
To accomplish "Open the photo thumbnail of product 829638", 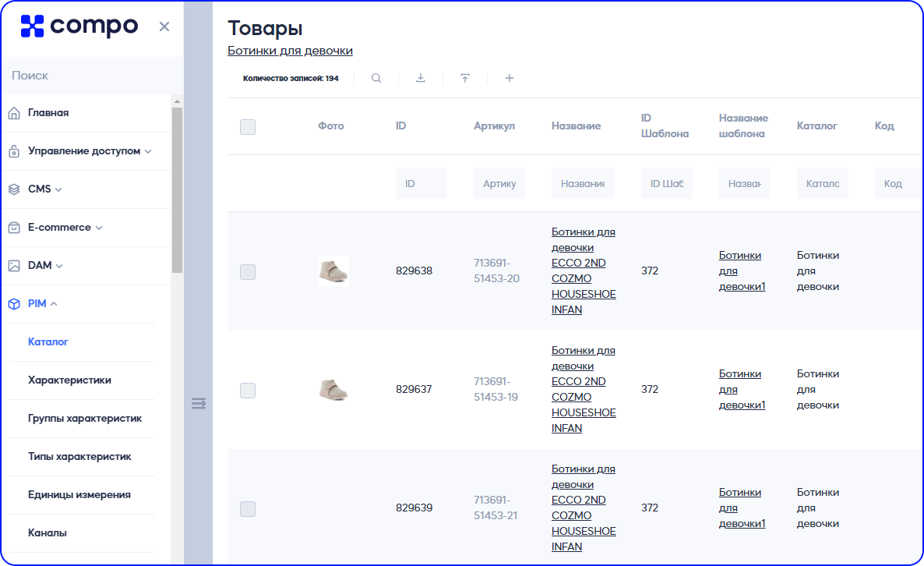I will click(333, 271).
